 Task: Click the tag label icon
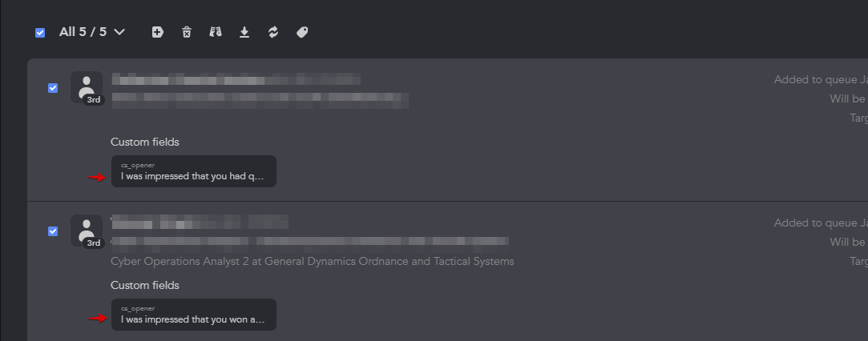[302, 32]
